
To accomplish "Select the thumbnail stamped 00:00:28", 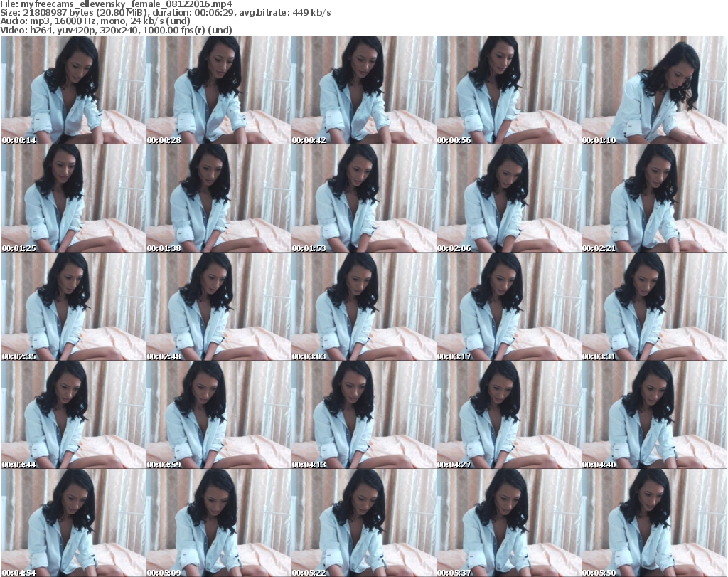I will coord(219,90).
